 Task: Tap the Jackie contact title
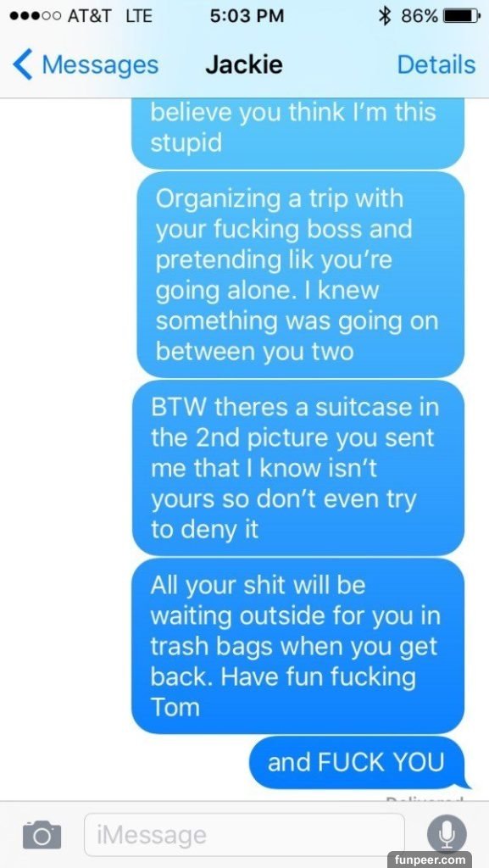click(x=244, y=64)
